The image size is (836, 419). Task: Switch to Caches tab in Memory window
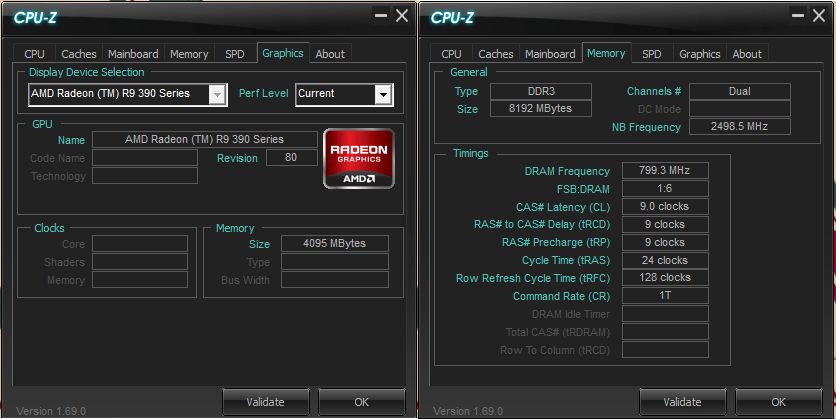click(x=496, y=54)
